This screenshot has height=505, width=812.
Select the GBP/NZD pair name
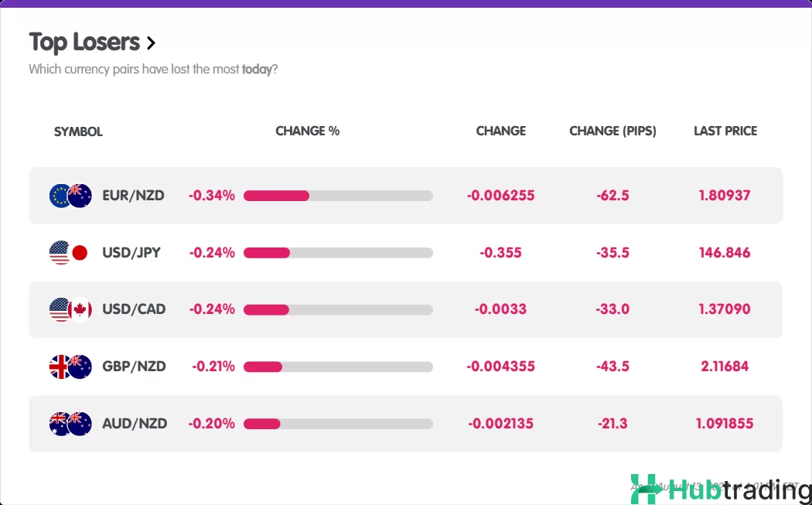134,367
